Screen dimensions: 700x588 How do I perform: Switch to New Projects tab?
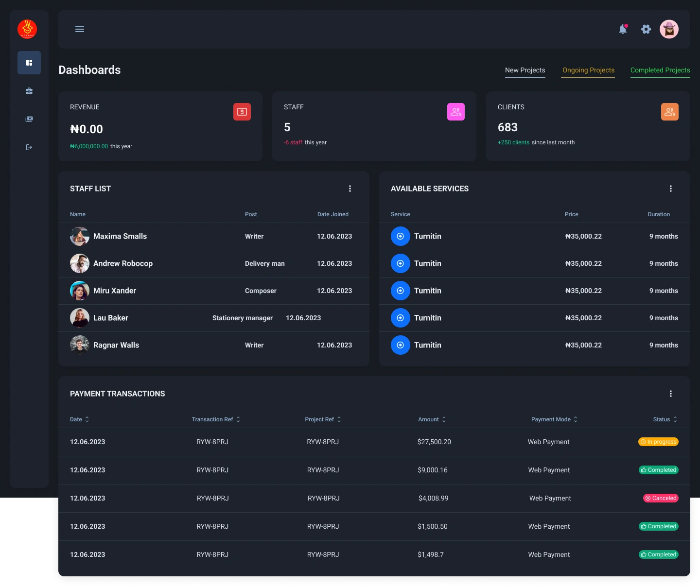point(525,70)
